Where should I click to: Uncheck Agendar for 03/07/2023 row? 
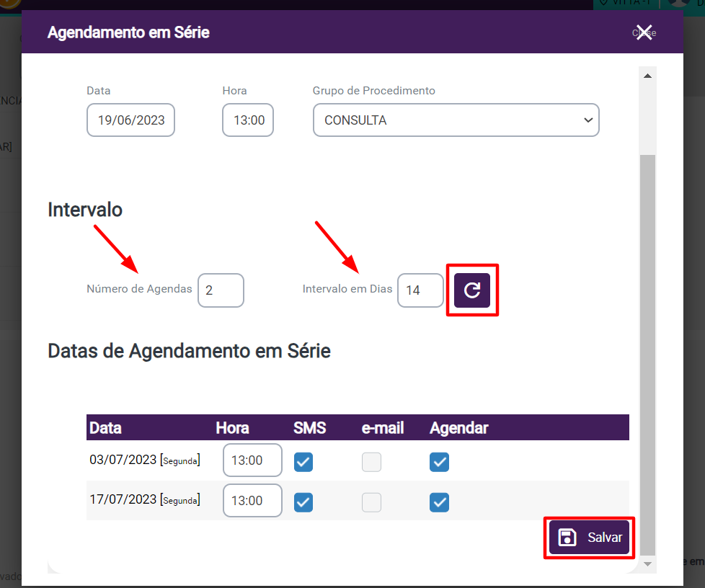[439, 462]
